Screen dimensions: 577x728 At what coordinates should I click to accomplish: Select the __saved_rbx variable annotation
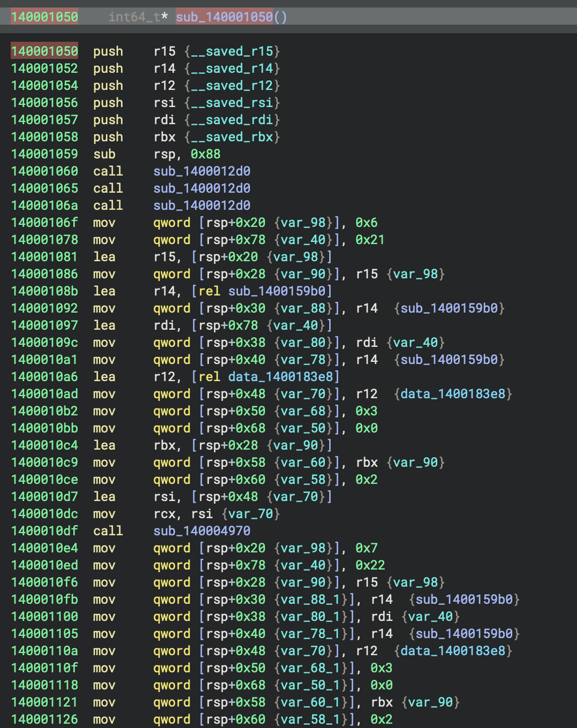(x=232, y=137)
